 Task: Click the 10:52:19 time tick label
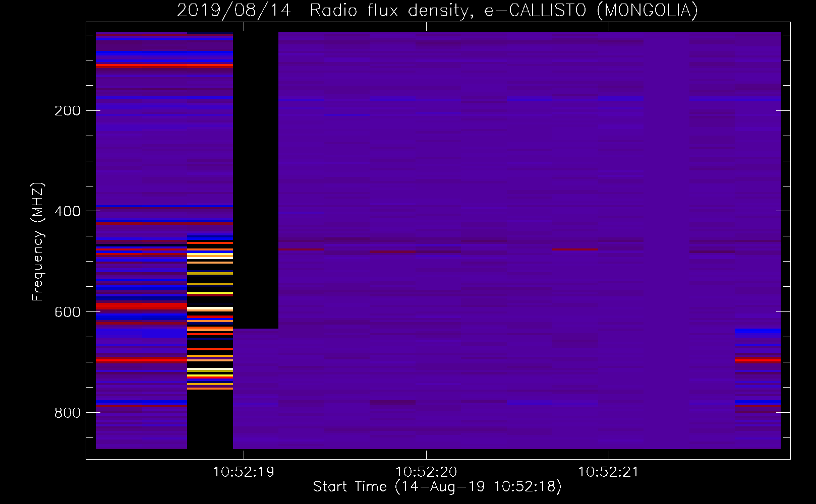tap(244, 472)
